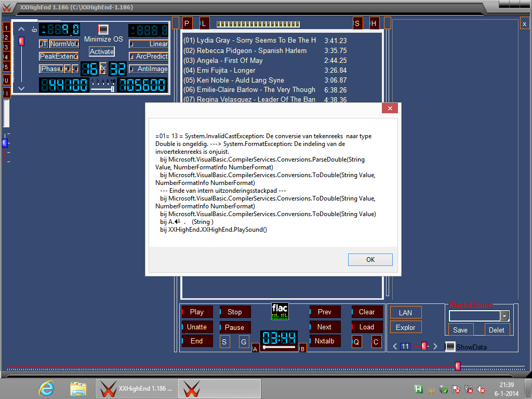Tick the ShowData checkbox

click(x=450, y=347)
